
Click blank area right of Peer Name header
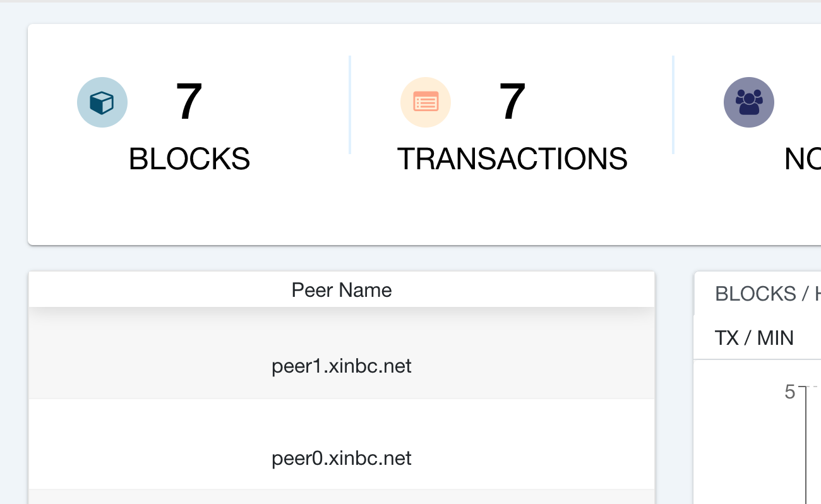coord(537,290)
